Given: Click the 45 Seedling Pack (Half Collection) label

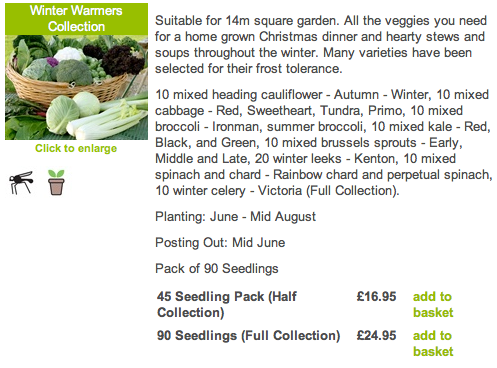Looking at the screenshot, I should click(x=227, y=304).
